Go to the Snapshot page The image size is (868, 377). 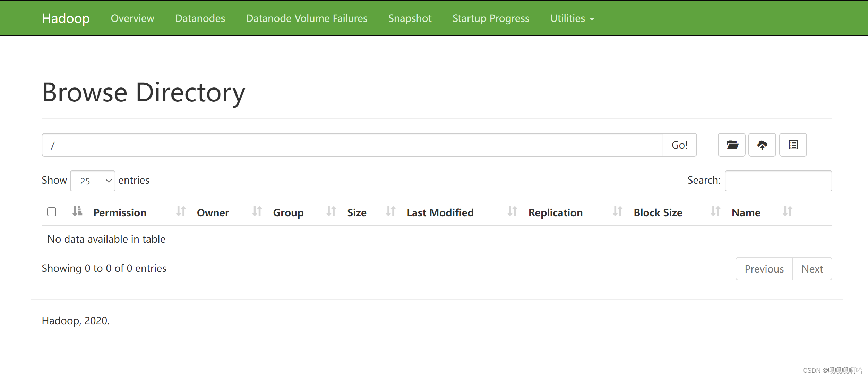(410, 18)
